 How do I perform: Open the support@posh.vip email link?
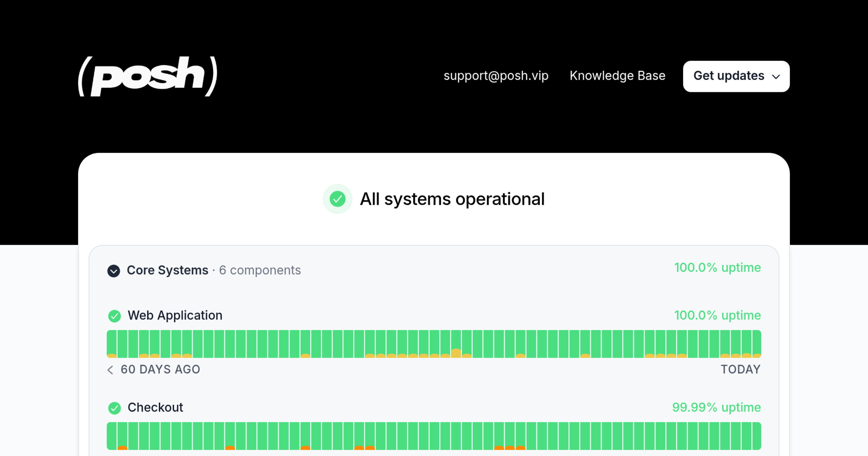click(x=496, y=76)
